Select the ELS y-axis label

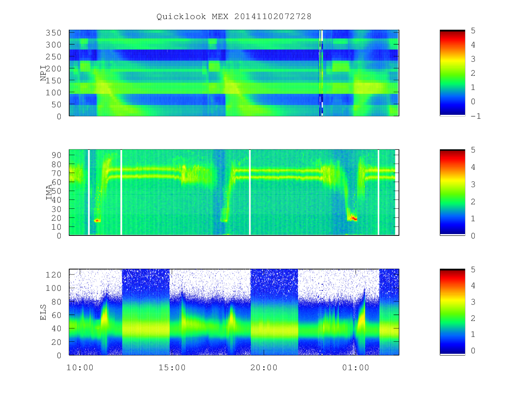(43, 312)
